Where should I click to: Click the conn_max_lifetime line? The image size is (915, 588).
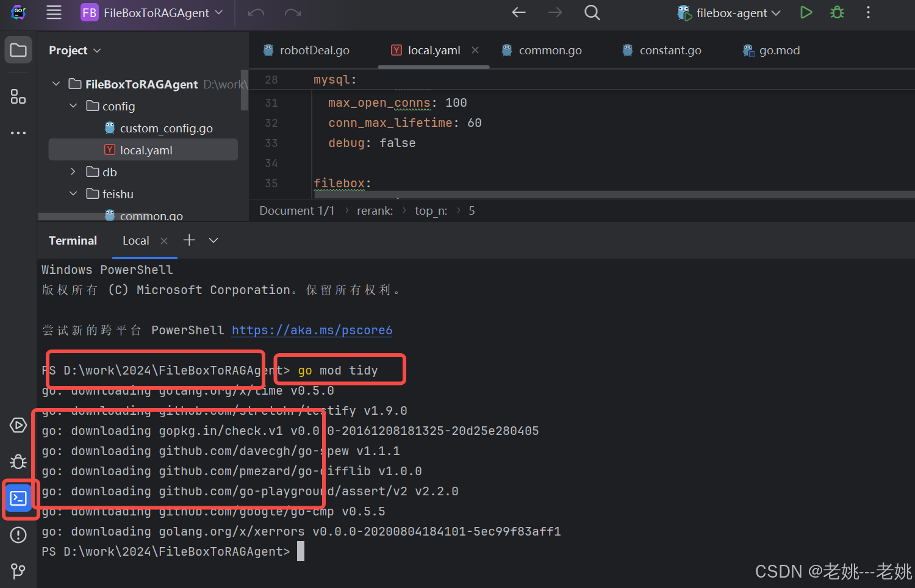pyautogui.click(x=405, y=123)
